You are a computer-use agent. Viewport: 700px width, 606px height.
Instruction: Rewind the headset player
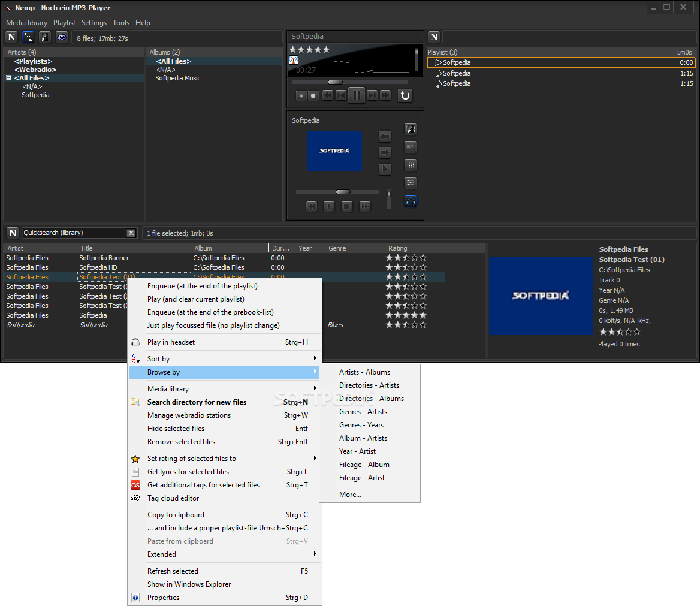tap(312, 206)
